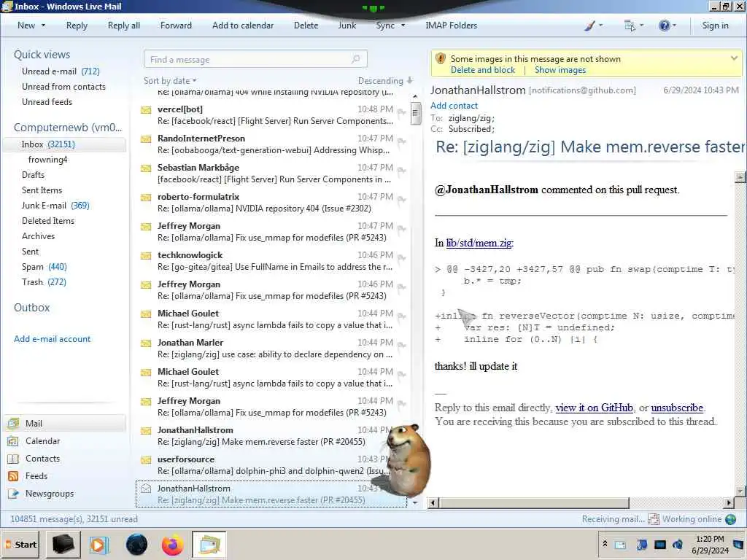Click the search magnifier in Find a message
Screen dimensions: 747x560
coord(356,59)
